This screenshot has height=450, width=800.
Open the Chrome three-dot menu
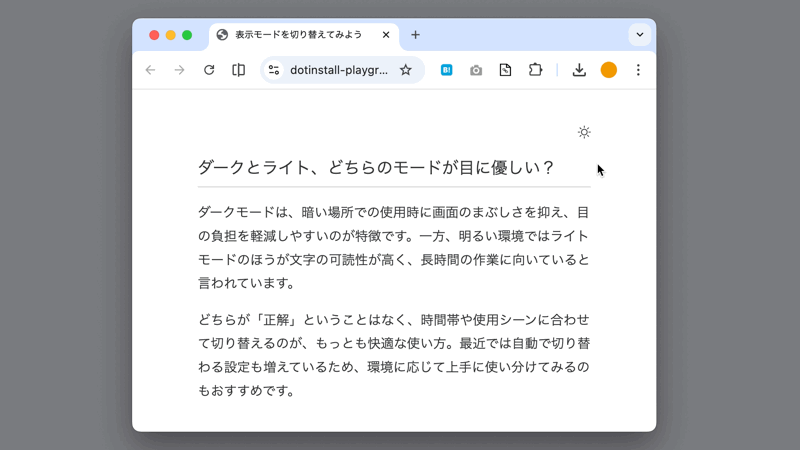(x=638, y=70)
